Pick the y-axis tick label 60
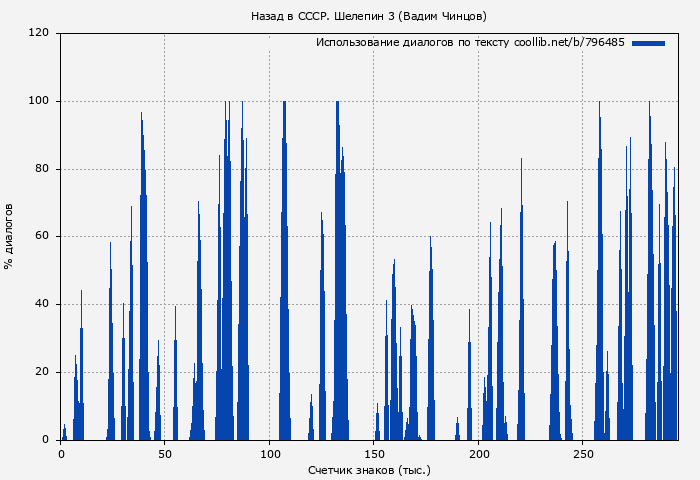 42,237
